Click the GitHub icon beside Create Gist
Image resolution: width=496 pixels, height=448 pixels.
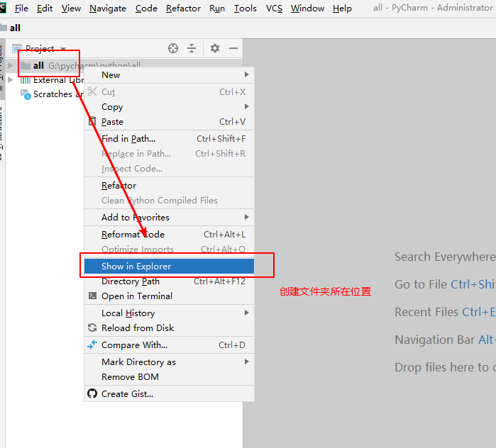[x=92, y=393]
